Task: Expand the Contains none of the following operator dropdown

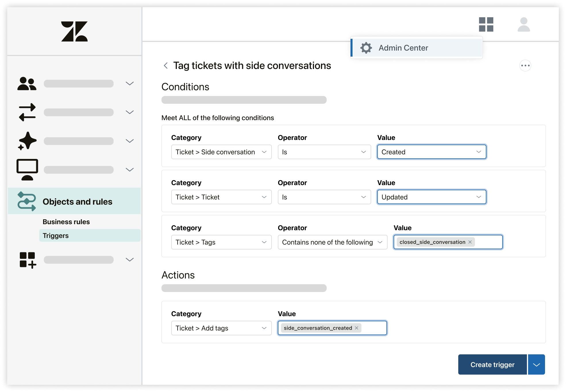Action: [332, 242]
